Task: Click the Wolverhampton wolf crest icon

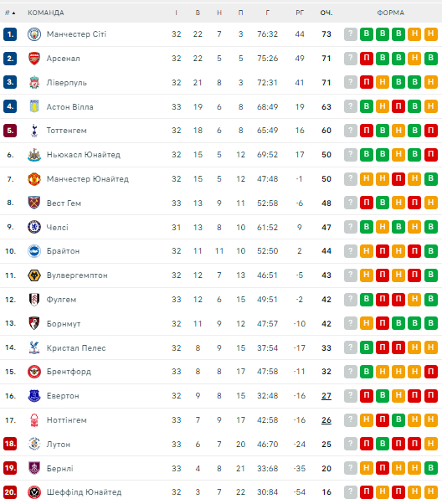Action: point(34,275)
